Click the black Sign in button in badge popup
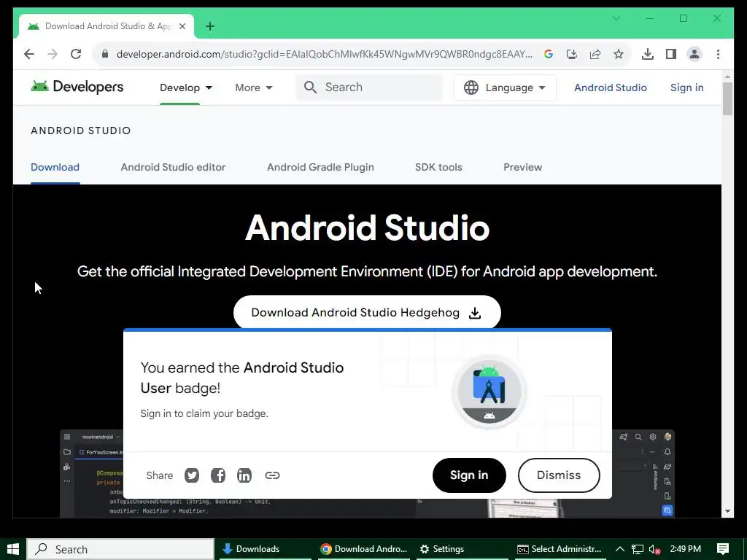Image resolution: width=747 pixels, height=560 pixels. click(469, 475)
